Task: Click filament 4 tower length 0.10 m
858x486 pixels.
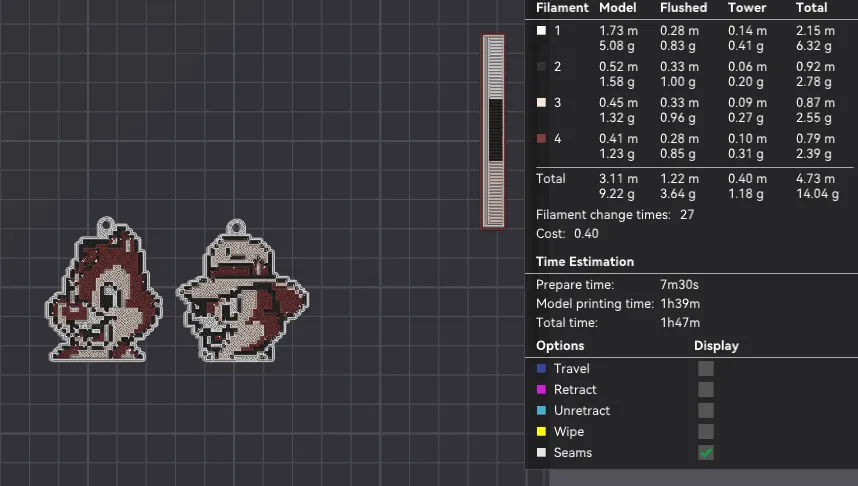Action: click(x=747, y=139)
